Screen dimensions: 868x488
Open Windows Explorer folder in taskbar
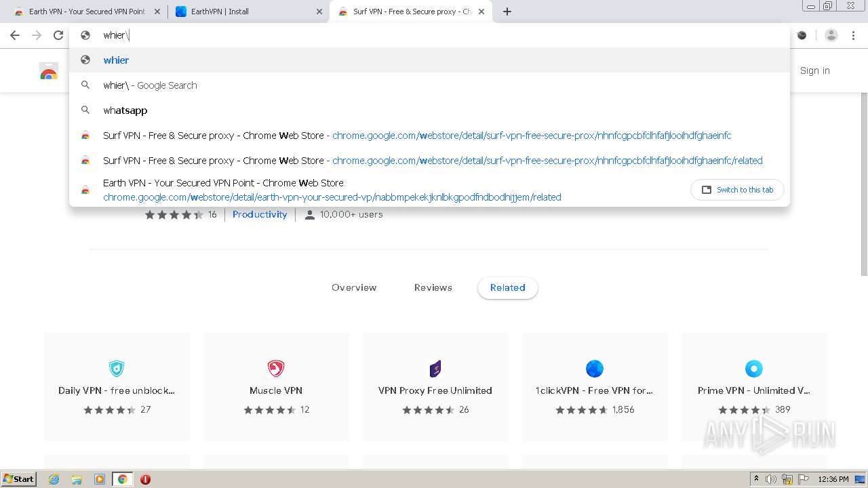click(x=77, y=479)
